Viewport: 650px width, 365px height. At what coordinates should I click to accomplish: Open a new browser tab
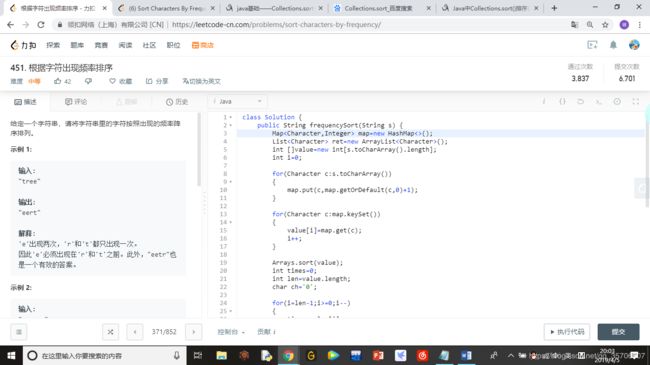click(554, 8)
